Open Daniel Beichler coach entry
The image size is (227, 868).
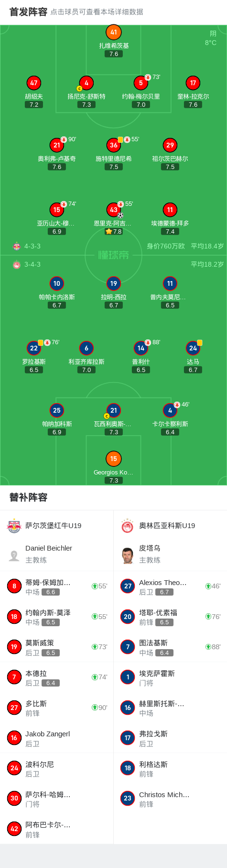57,554
